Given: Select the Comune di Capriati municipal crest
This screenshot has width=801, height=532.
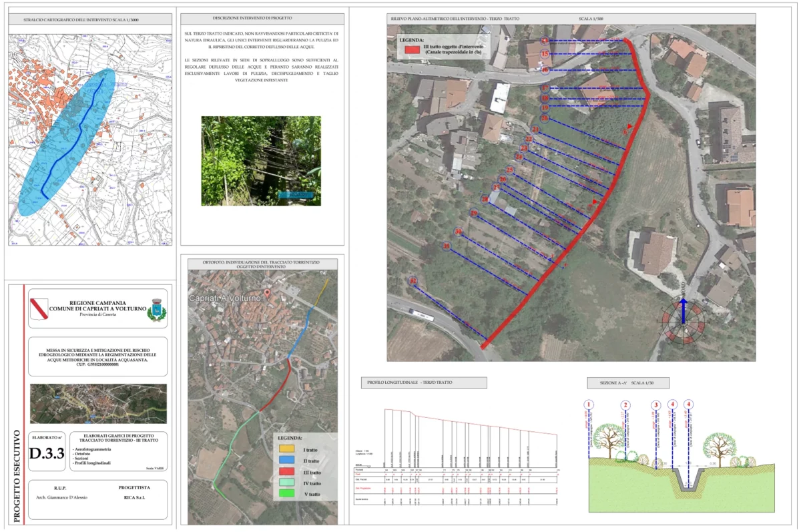Looking at the screenshot, I should coord(157,310).
